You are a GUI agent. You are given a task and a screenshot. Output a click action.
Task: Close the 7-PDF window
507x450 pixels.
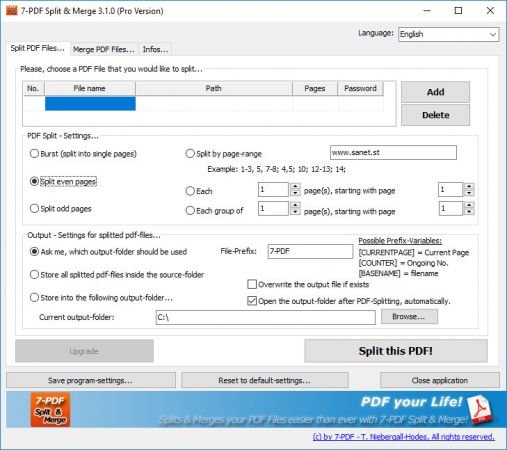point(490,11)
